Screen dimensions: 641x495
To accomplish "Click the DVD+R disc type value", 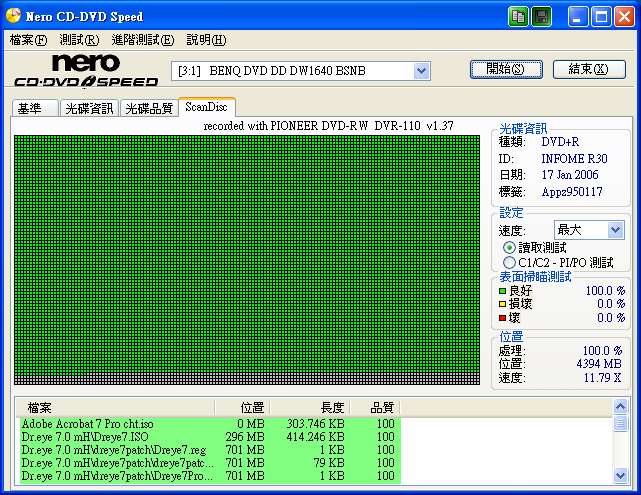I will coord(560,142).
